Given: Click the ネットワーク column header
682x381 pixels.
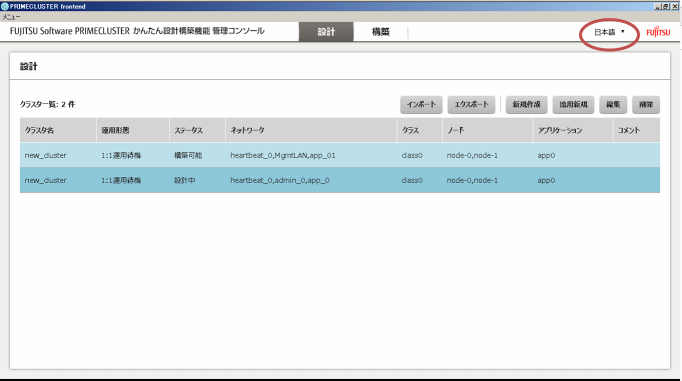Looking at the screenshot, I should pos(311,130).
